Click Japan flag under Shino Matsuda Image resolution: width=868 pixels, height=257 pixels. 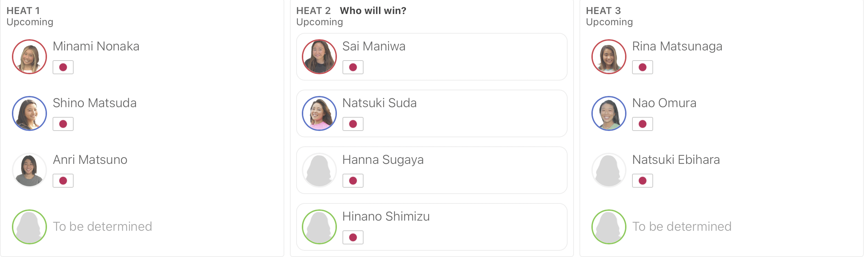pos(63,124)
